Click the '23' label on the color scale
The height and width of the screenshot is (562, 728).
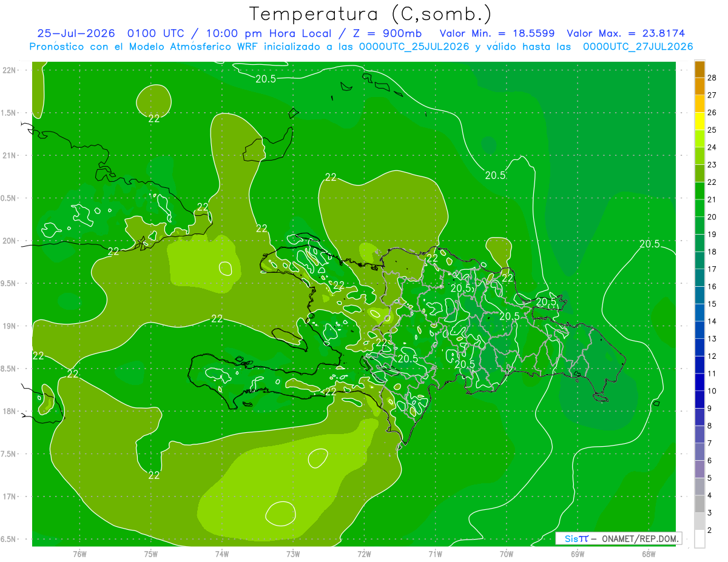tap(712, 165)
